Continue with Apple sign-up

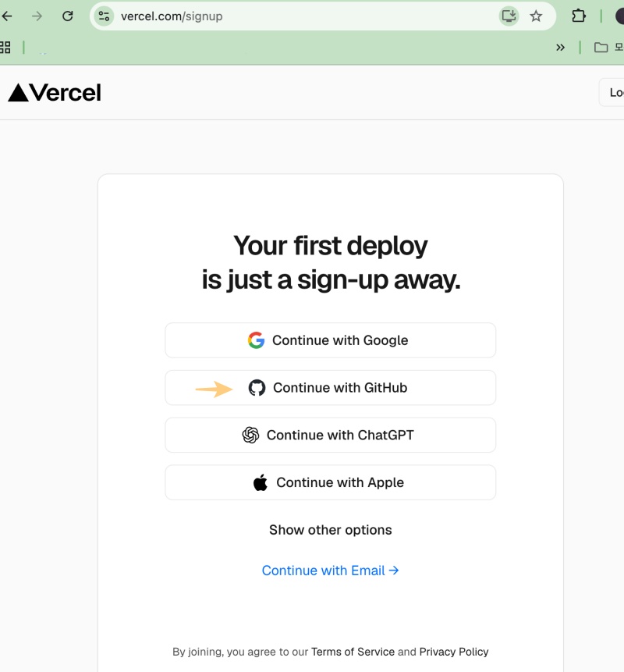coord(330,482)
